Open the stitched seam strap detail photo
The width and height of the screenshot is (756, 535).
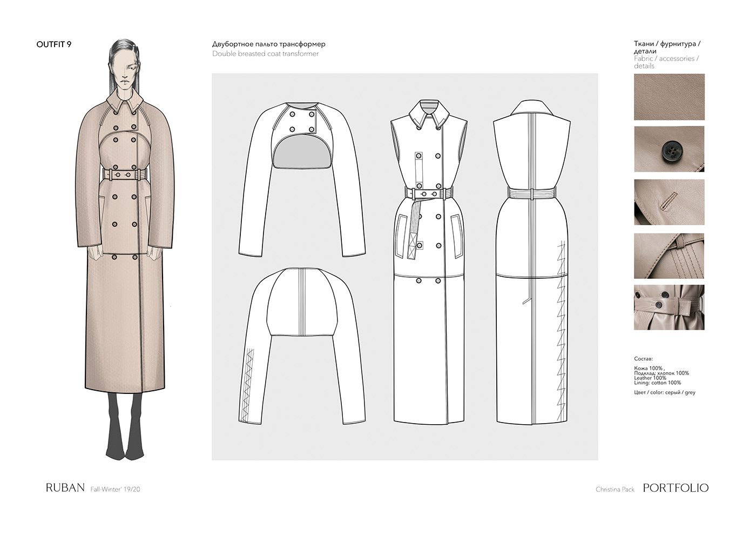[669, 256]
